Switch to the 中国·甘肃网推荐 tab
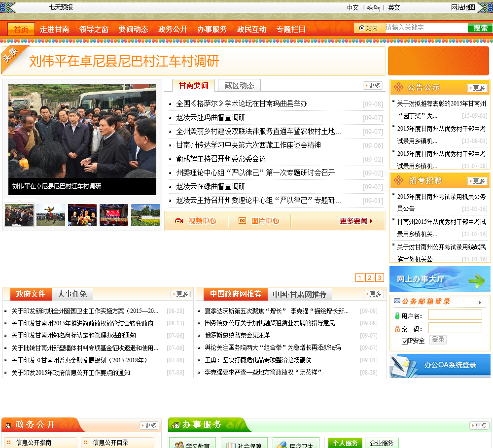The height and width of the screenshot is (448, 493). [x=300, y=294]
